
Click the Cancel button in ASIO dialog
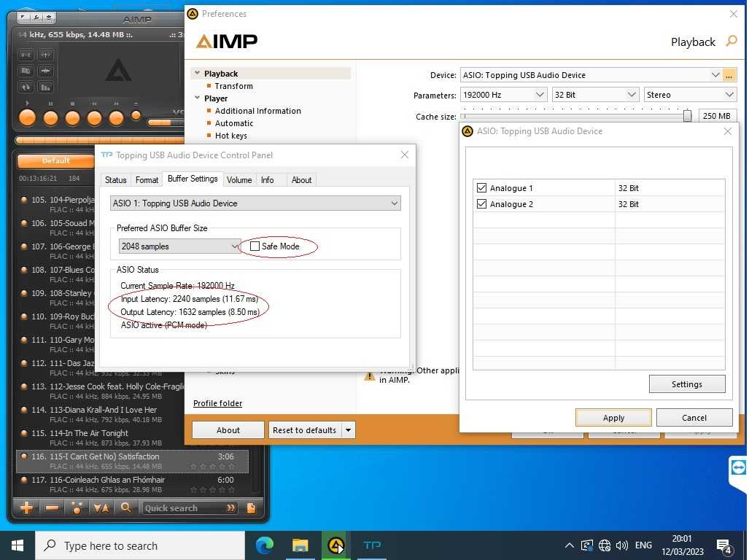point(694,418)
